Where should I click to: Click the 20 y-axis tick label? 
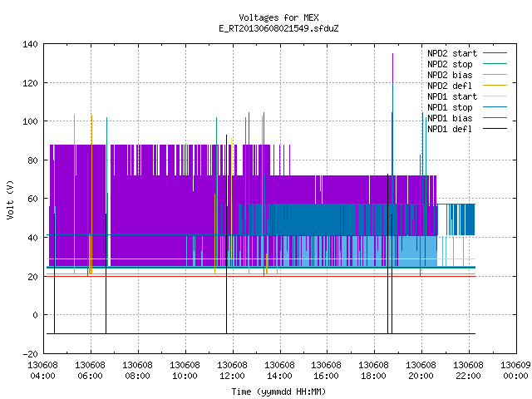coord(32,277)
